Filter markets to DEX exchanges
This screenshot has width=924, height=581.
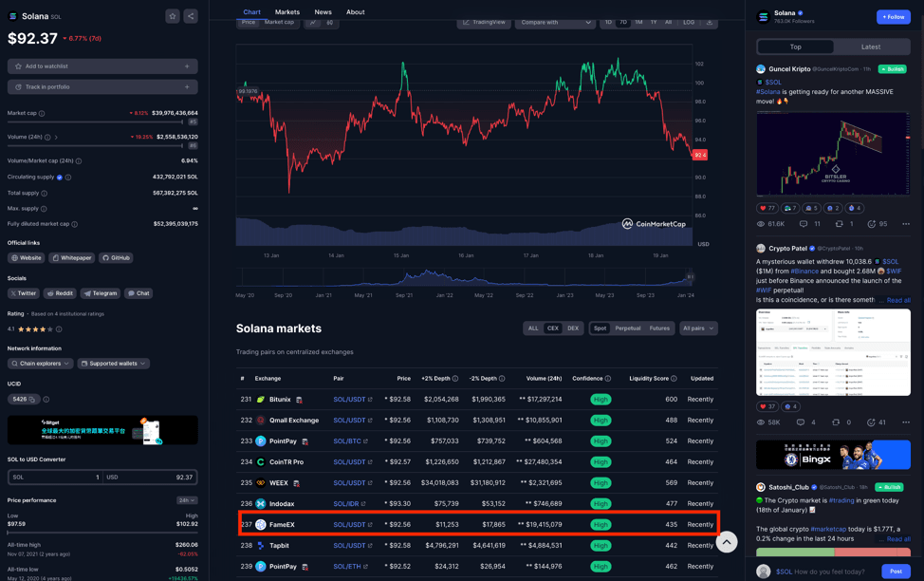573,328
